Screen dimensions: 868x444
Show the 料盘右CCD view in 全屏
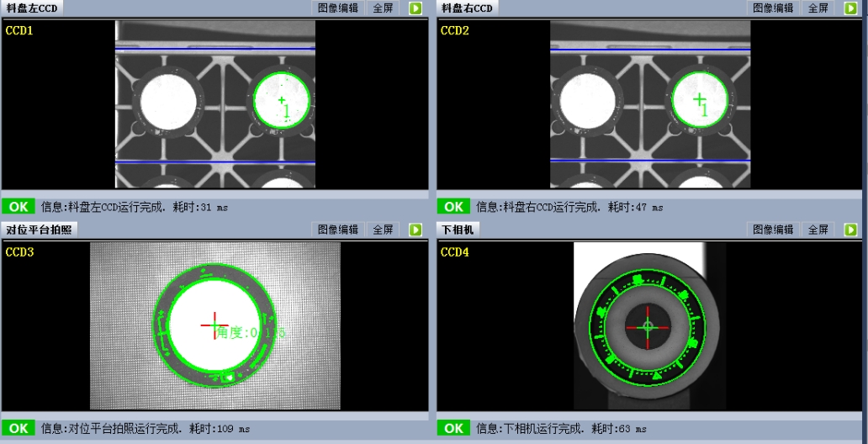(x=818, y=8)
